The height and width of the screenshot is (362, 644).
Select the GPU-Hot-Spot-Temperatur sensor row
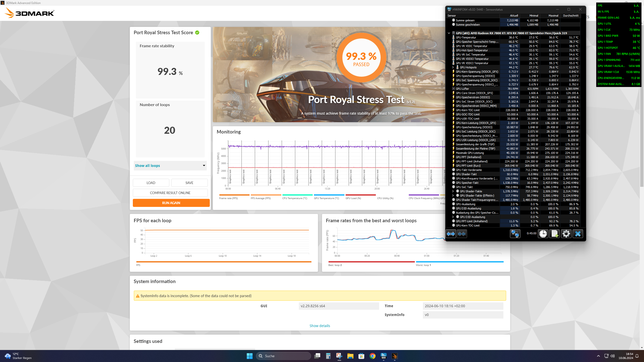coord(513,50)
